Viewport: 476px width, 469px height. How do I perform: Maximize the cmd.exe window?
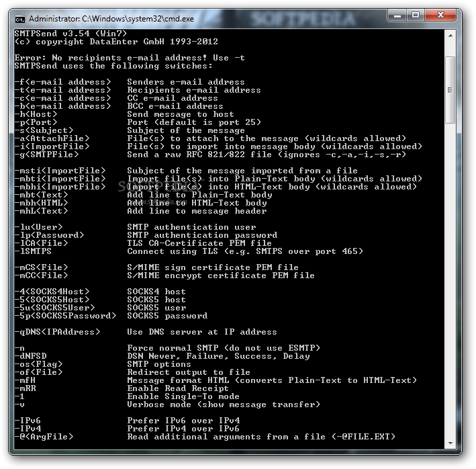(x=416, y=15)
